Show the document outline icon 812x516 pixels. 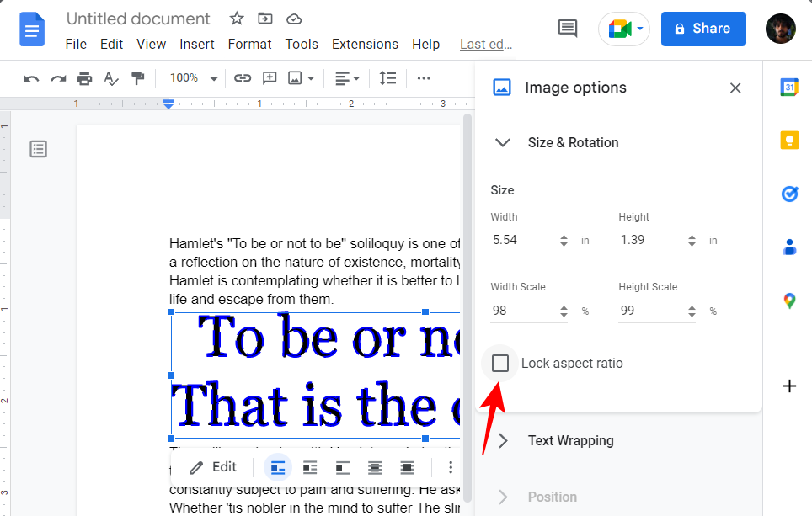click(39, 149)
